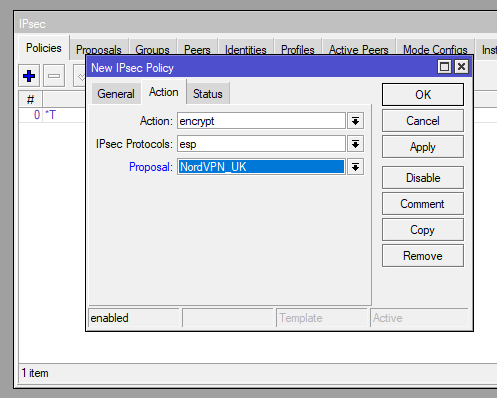Duplicate the policy with Copy button
The image size is (497, 398).
(x=423, y=230)
